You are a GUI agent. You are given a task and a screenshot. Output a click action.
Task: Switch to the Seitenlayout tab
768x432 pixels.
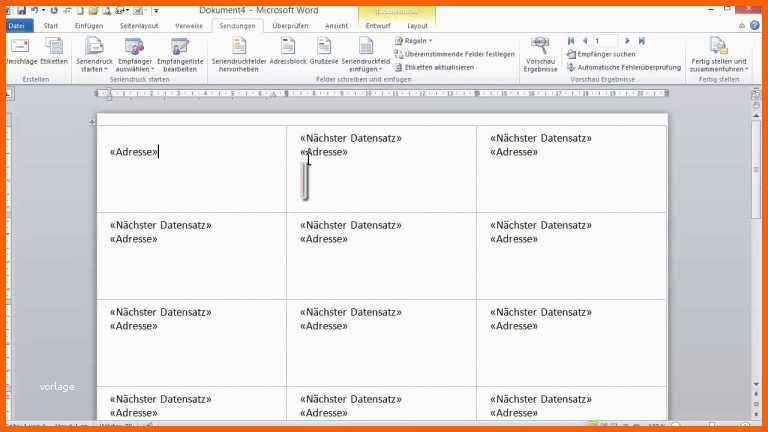[x=139, y=25]
